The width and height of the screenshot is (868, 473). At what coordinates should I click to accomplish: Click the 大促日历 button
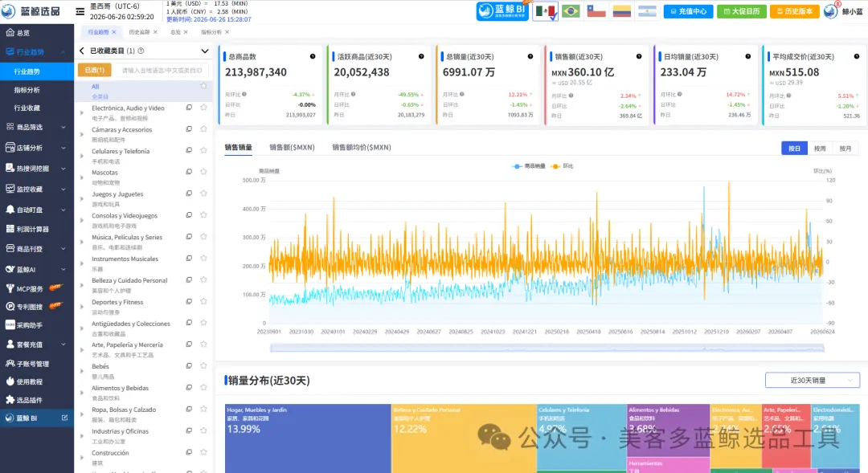741,11
